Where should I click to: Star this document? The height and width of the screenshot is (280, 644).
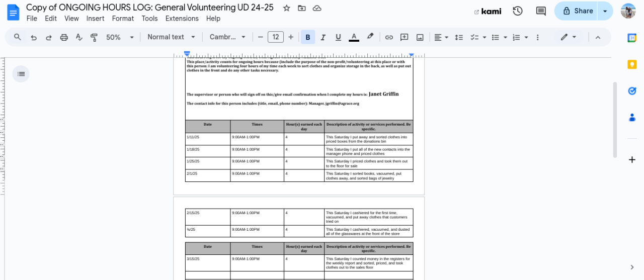(286, 8)
